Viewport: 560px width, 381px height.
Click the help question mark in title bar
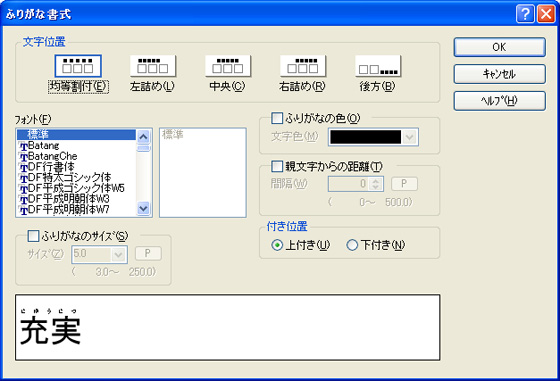pos(525,14)
